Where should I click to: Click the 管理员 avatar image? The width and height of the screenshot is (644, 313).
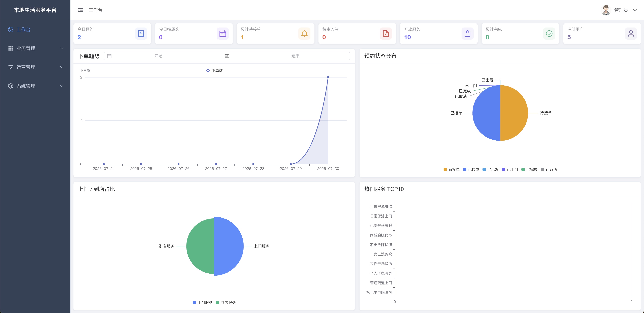click(x=606, y=10)
